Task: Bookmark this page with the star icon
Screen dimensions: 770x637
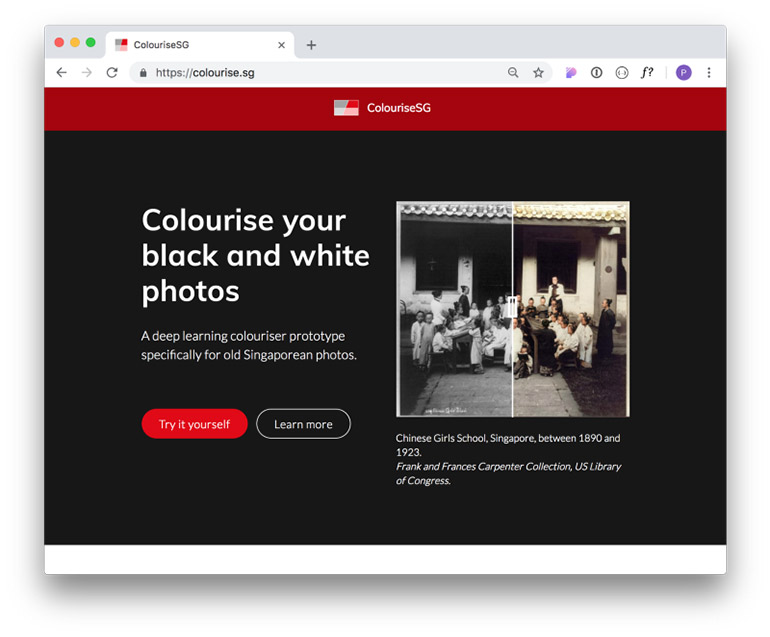Action: (538, 73)
